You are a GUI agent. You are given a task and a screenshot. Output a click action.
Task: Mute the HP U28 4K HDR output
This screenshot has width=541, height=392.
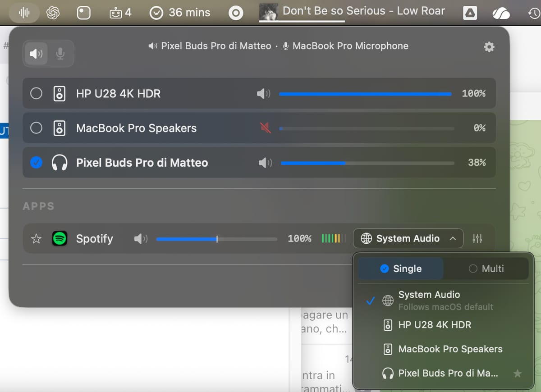pos(263,94)
